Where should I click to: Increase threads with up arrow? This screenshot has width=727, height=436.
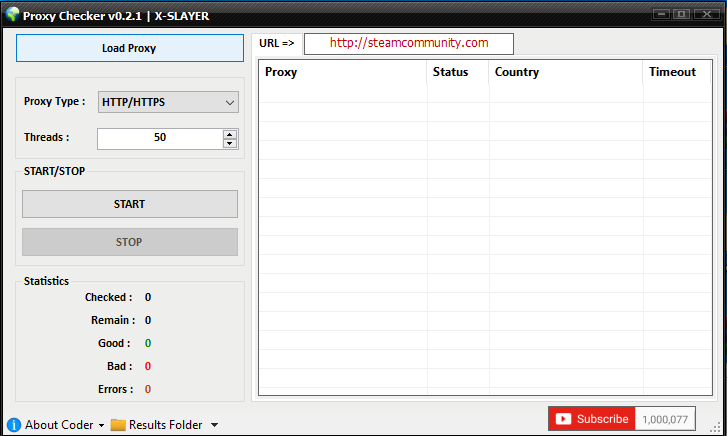pos(230,135)
